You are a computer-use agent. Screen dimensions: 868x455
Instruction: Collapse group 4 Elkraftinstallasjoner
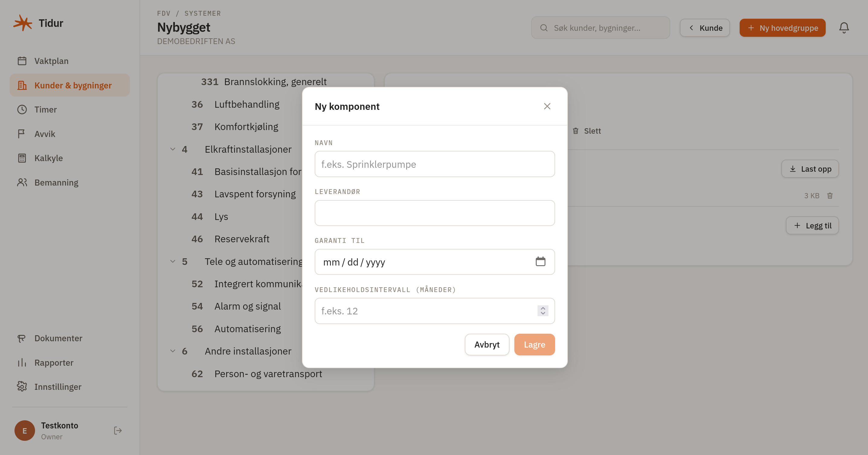click(172, 149)
